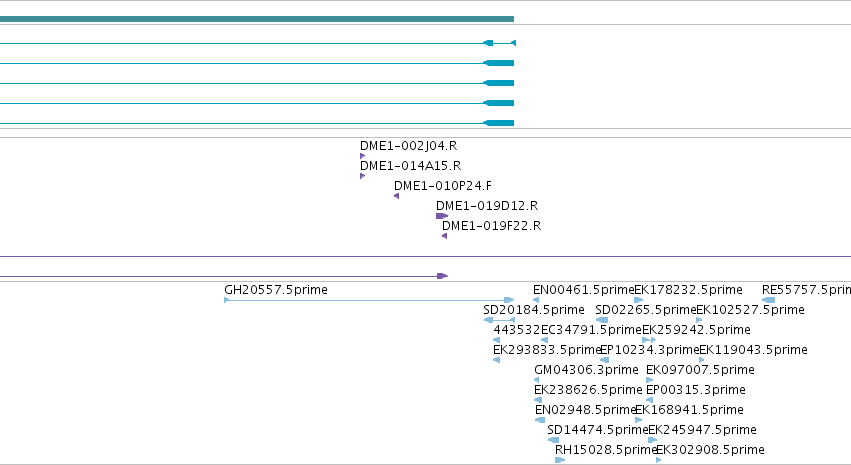Click the SD14474.5prime label
This screenshot has width=851, height=465.
[598, 431]
